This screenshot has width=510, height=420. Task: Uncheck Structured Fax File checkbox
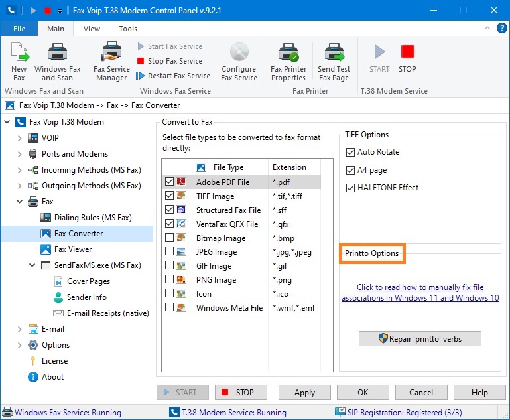coord(169,210)
